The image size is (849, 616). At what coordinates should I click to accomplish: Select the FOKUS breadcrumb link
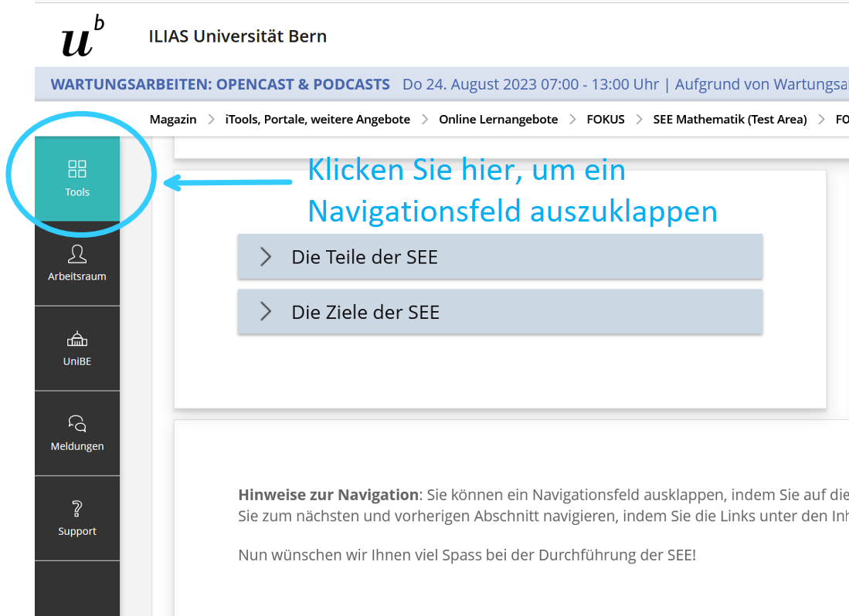click(x=606, y=119)
